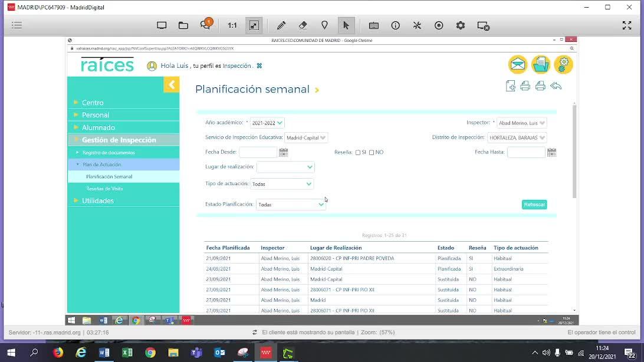This screenshot has height=362, width=644.
Task: Select Reseñas de Visita in sidebar
Action: [104, 189]
